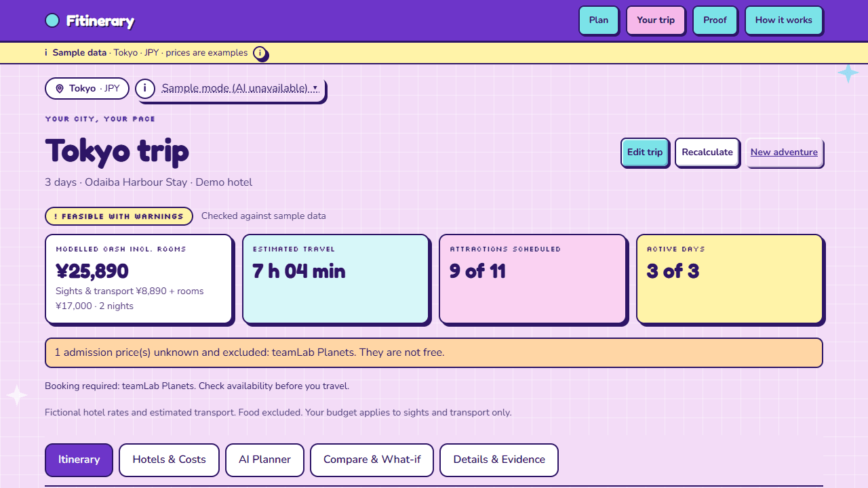868x488 pixels.
Task: Open the Details & Evidence tab
Action: [499, 460]
